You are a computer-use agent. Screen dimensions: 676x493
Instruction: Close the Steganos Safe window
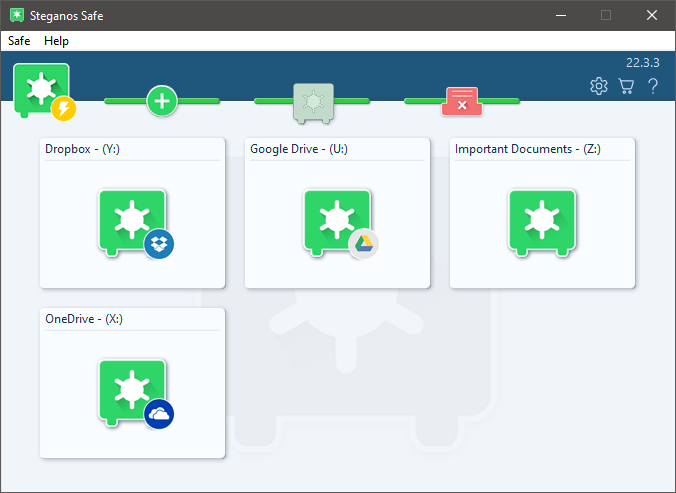(x=652, y=16)
